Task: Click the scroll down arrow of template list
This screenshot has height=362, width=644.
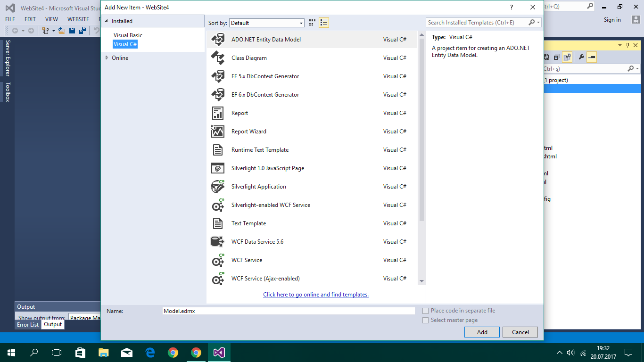Action: [x=421, y=281]
